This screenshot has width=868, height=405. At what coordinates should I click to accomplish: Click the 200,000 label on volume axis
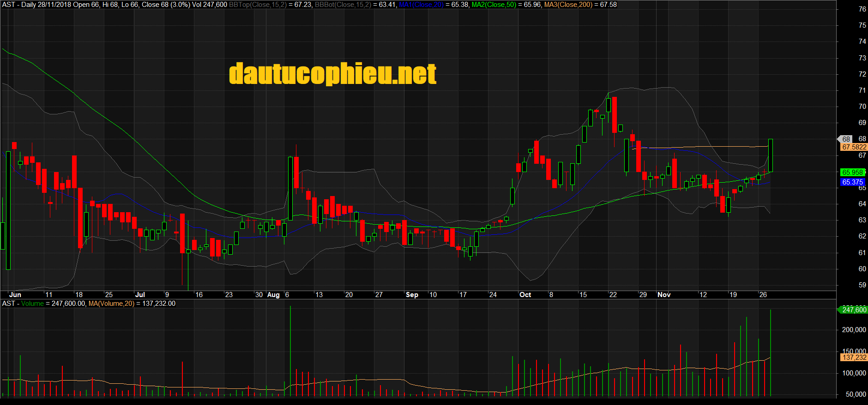click(x=854, y=330)
